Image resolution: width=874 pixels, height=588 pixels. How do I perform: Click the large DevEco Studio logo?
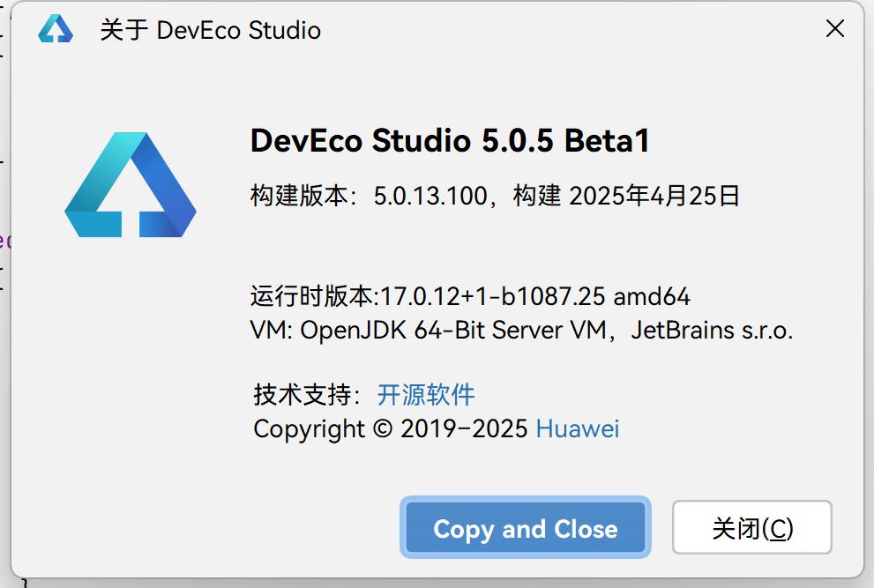131,186
